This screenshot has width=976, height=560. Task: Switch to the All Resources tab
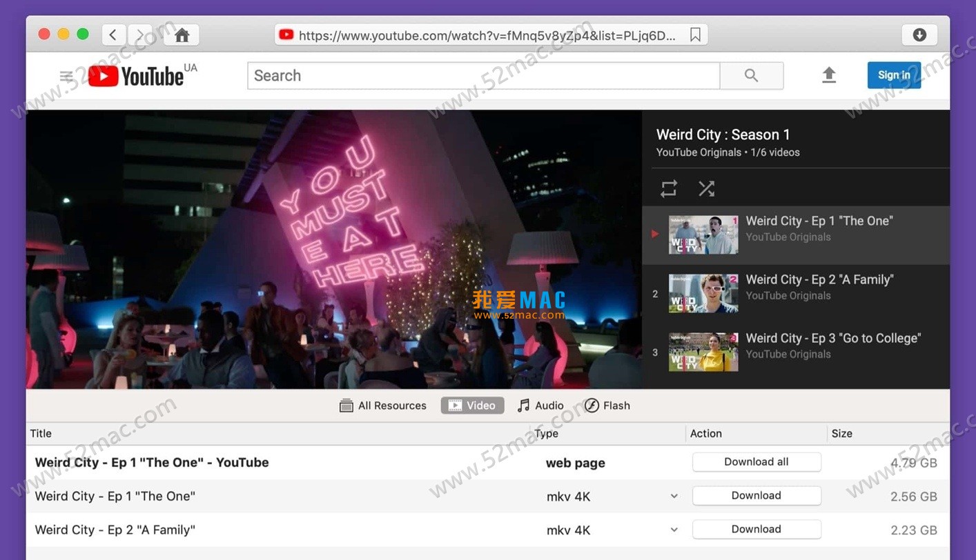click(x=383, y=406)
